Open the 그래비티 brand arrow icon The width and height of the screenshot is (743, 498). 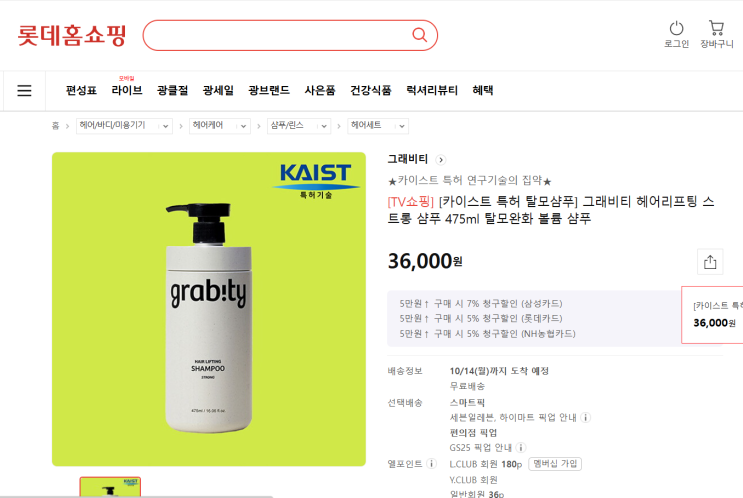441,160
